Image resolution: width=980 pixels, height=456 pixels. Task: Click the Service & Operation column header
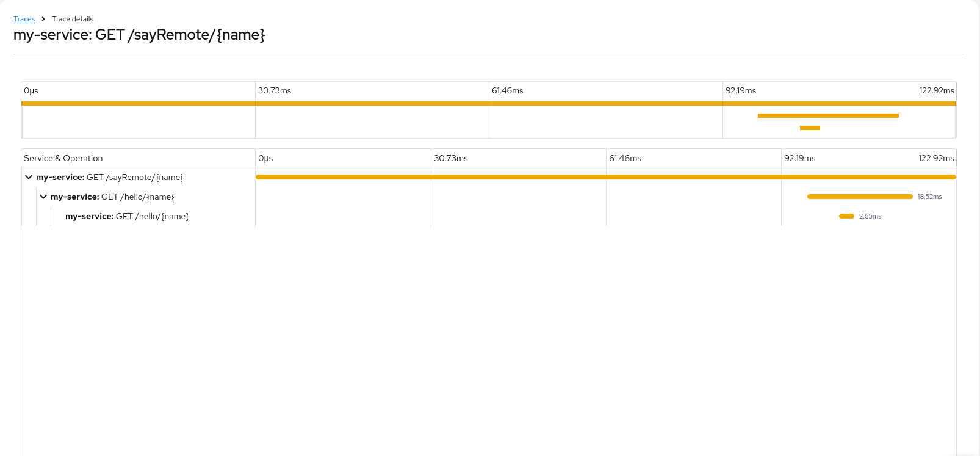pos(63,158)
